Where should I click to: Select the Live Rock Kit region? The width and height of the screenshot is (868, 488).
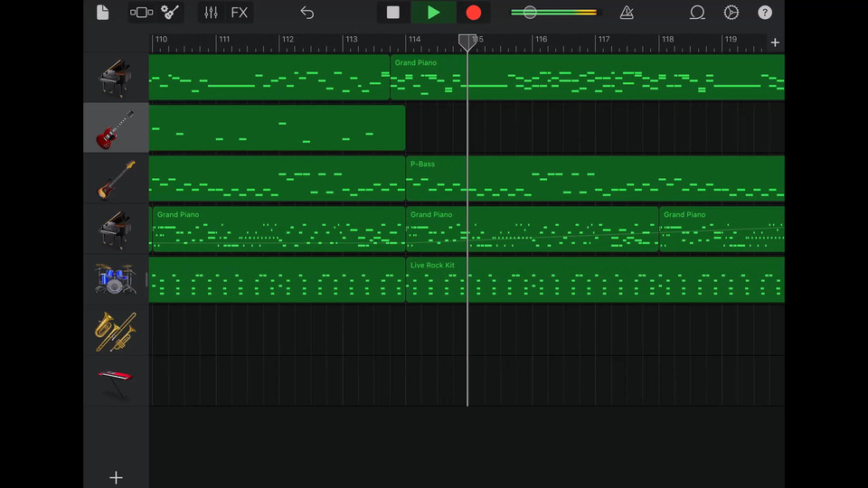[x=595, y=279]
